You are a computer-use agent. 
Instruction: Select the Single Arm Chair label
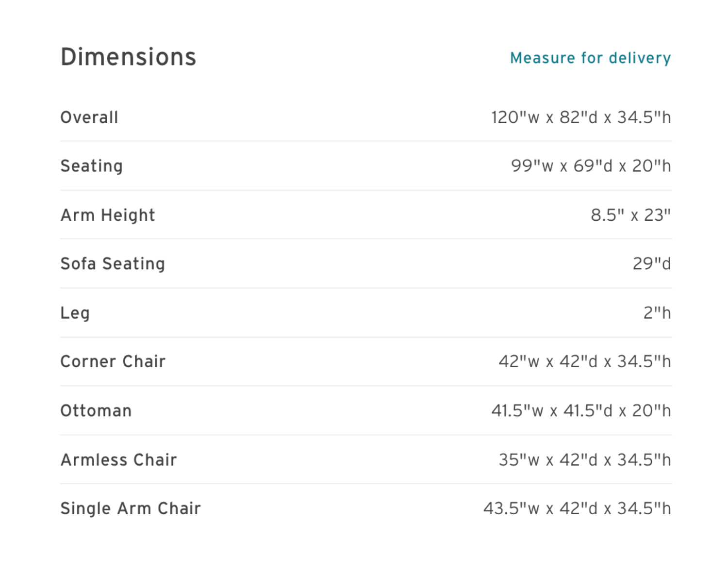pyautogui.click(x=131, y=508)
